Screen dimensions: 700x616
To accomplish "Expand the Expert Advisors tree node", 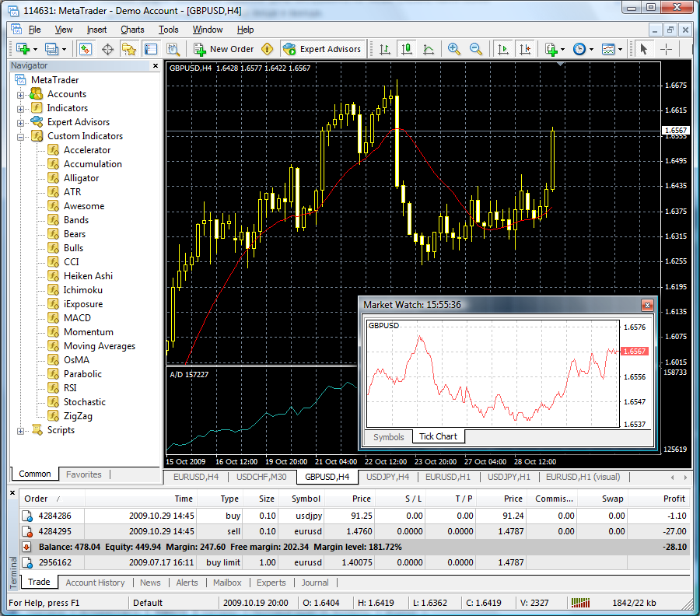I will pyautogui.click(x=20, y=123).
